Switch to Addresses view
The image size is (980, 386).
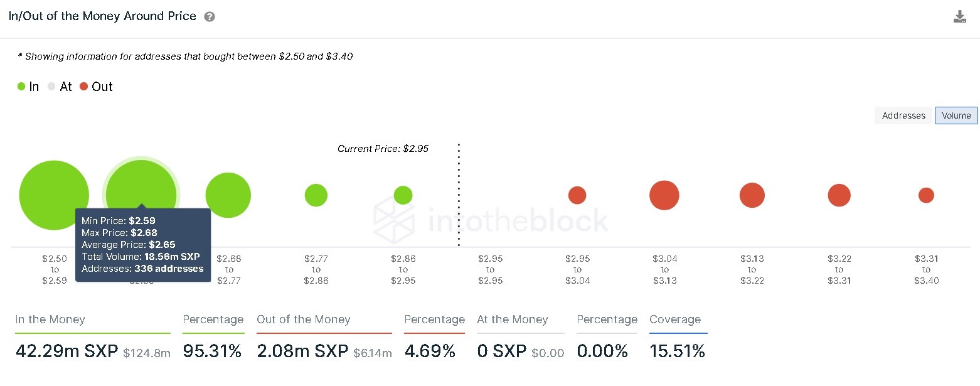coord(903,115)
